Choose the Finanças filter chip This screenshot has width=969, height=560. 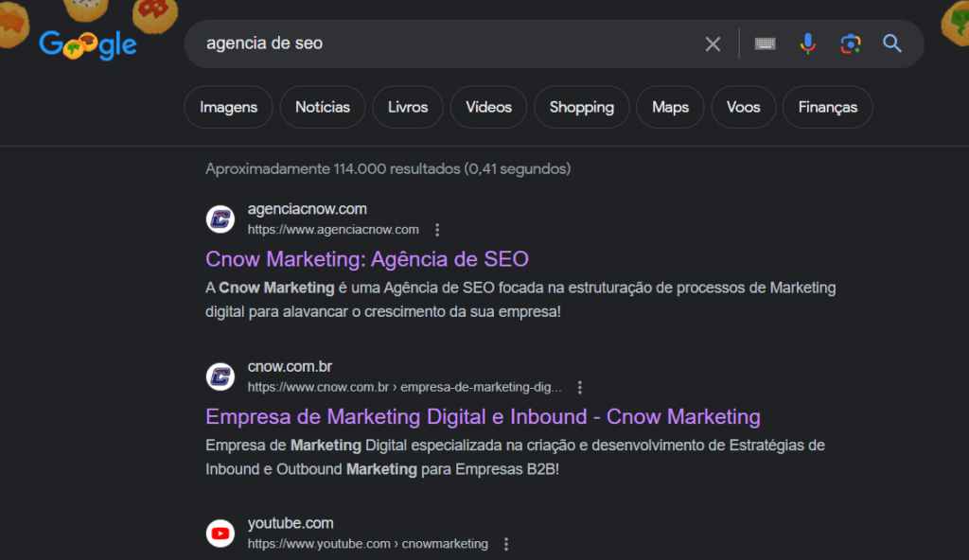827,107
